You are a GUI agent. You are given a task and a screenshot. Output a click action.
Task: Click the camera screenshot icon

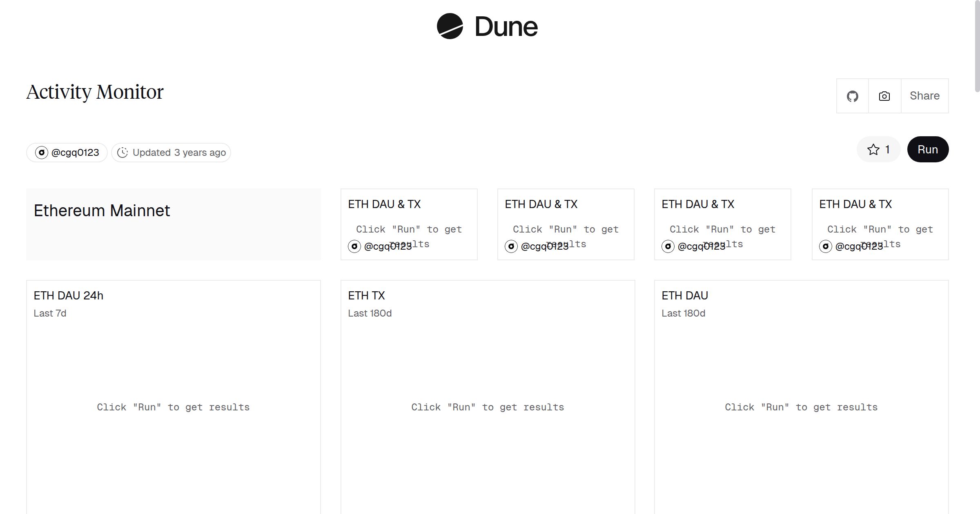tap(884, 96)
